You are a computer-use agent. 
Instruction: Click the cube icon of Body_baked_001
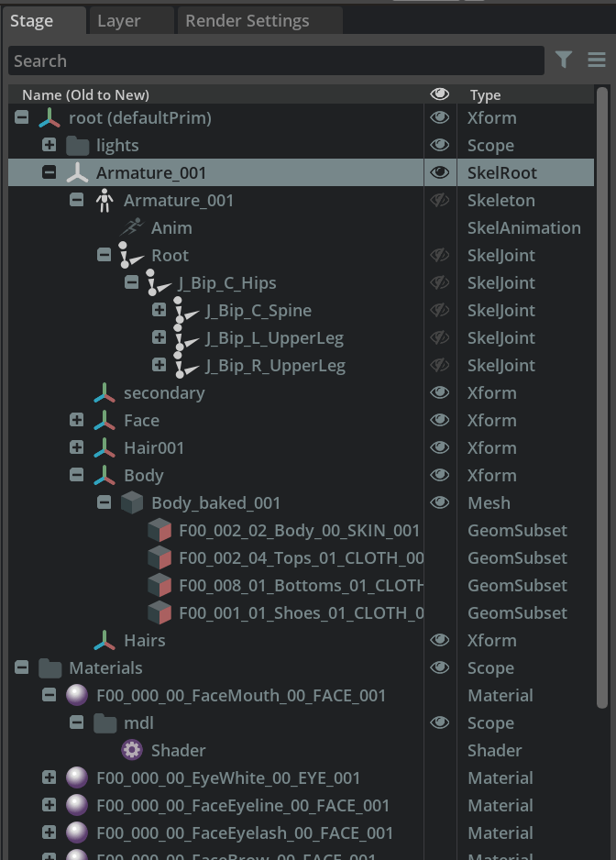tap(132, 503)
